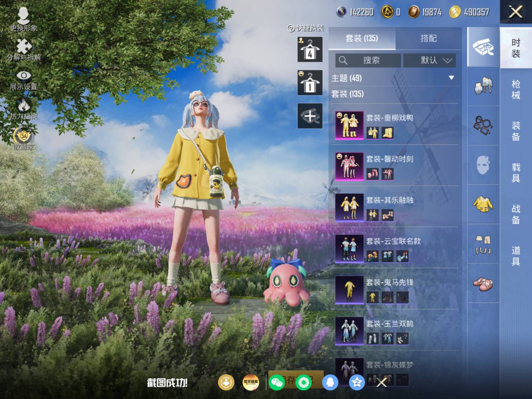Select outfit 套装-垂柳戏鸭 thumbnail
Image resolution: width=532 pixels, height=399 pixels.
pos(349,125)
